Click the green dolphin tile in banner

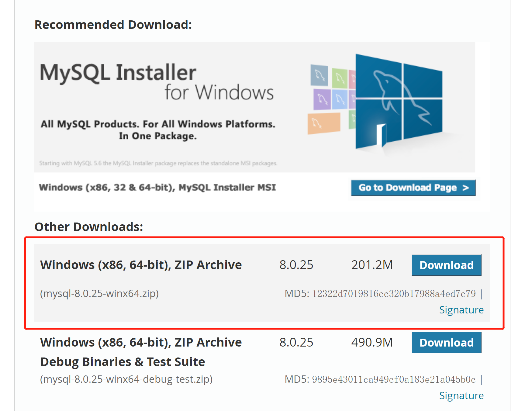tap(340, 78)
